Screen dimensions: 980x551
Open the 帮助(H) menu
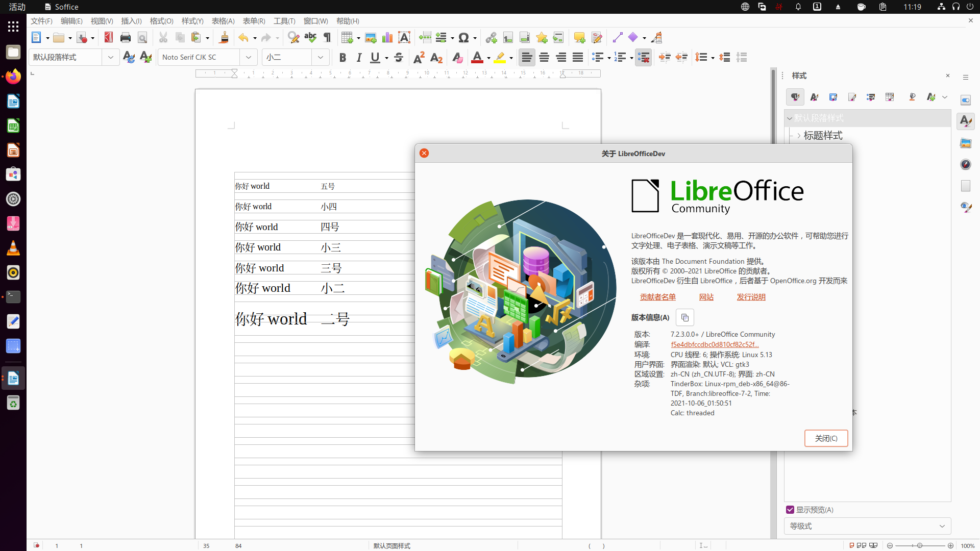348,21
